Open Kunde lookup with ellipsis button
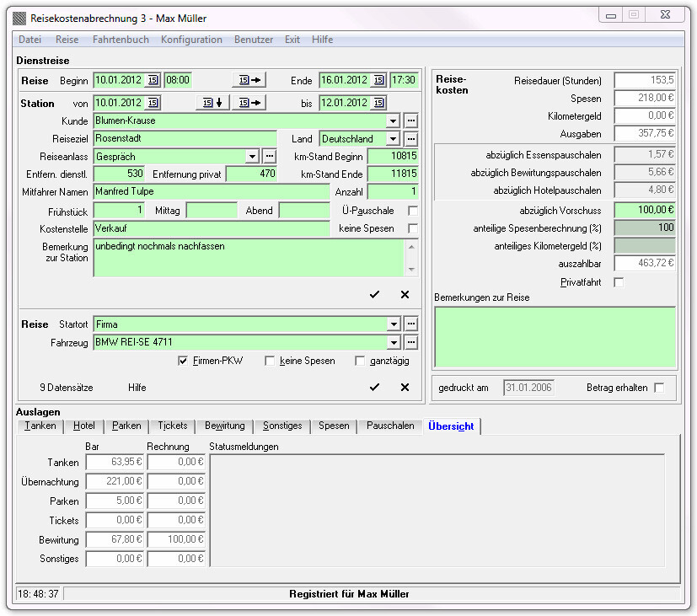The height and width of the screenshot is (616, 697). pyautogui.click(x=410, y=121)
